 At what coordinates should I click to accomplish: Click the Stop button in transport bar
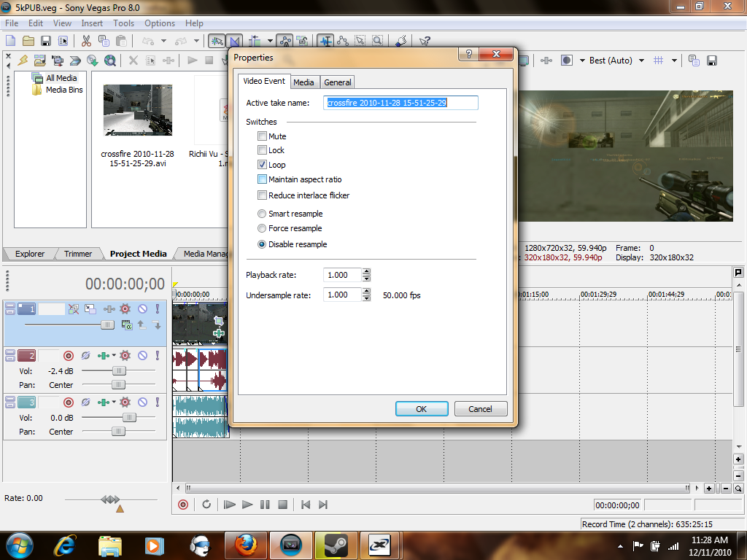click(282, 505)
